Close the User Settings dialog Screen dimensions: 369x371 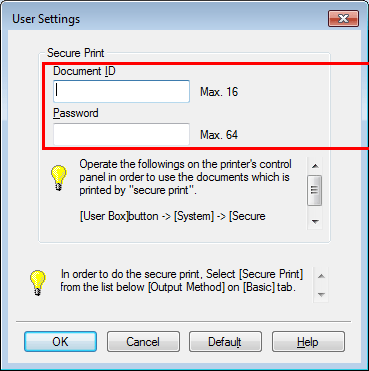tap(343, 18)
